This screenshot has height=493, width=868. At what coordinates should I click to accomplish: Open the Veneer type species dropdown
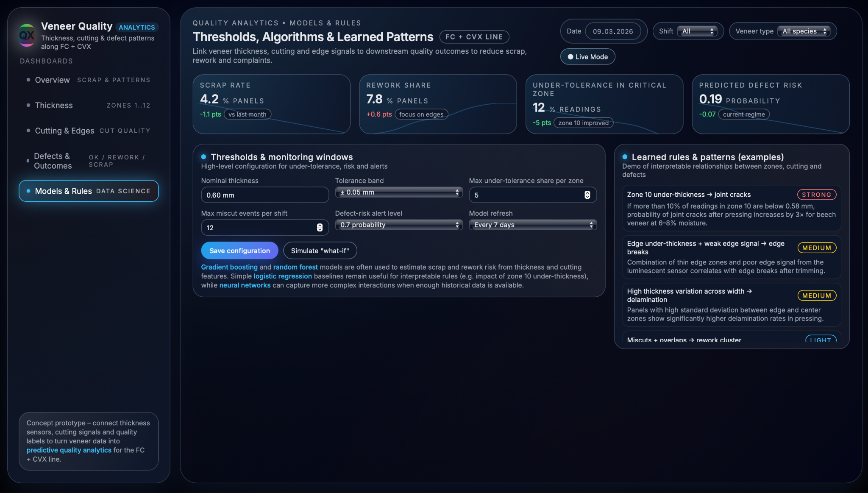804,31
